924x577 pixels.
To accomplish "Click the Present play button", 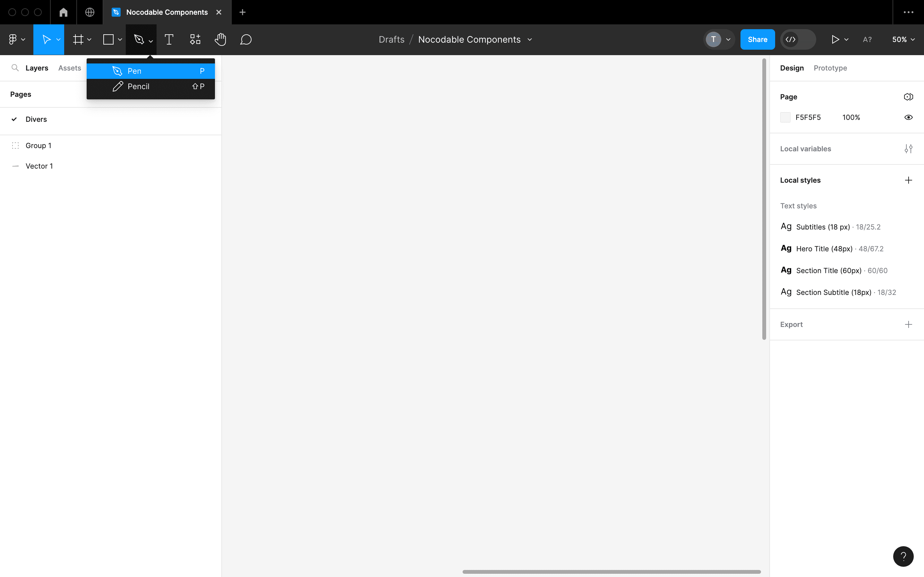I will point(835,39).
